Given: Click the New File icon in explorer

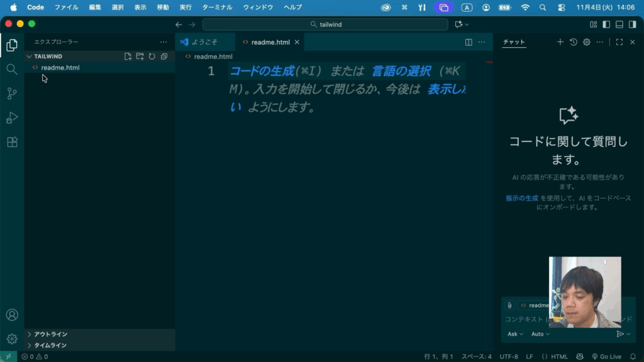Looking at the screenshot, I should (x=128, y=57).
